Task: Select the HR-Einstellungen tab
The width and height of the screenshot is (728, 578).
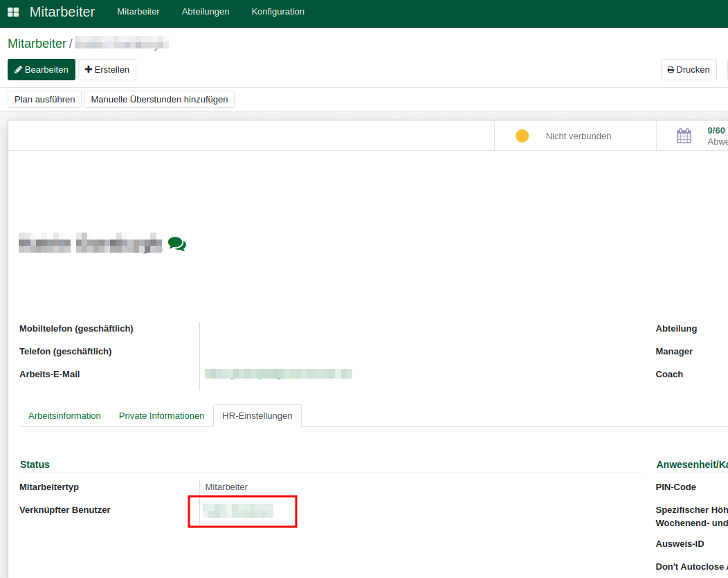Action: click(x=257, y=416)
